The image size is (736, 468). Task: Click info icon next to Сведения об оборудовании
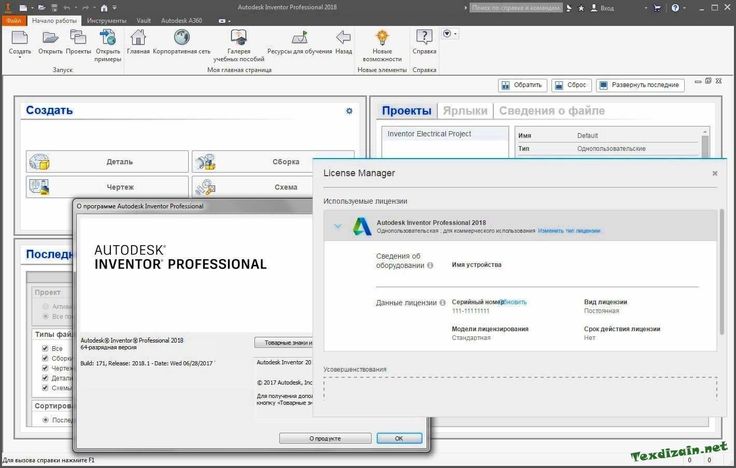click(x=430, y=265)
